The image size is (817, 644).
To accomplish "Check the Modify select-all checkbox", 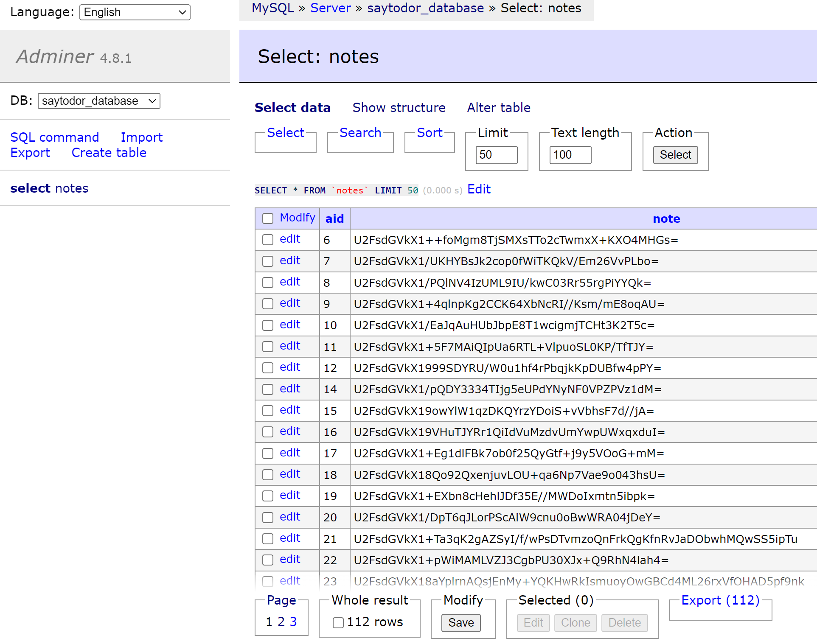I will click(x=267, y=218).
